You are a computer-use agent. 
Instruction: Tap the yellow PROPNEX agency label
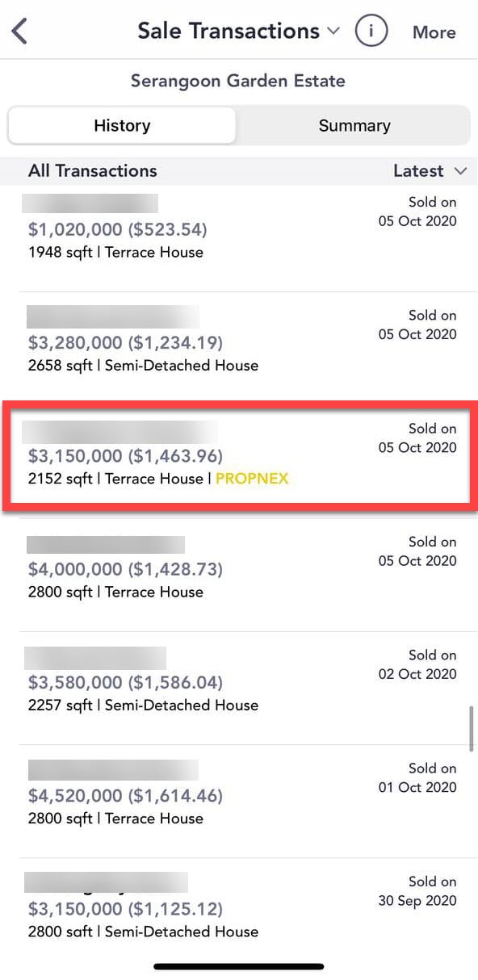click(252, 479)
